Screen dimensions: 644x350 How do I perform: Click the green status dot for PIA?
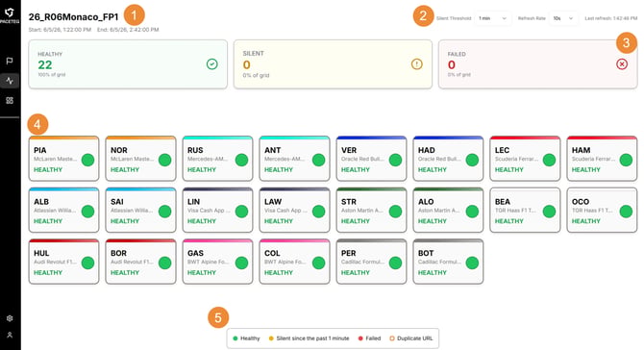click(x=87, y=160)
